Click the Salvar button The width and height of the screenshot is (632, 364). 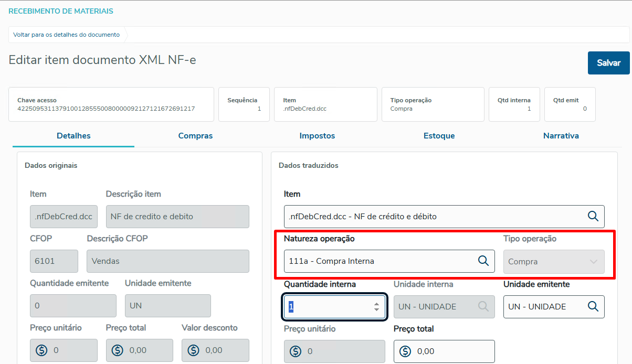[608, 63]
